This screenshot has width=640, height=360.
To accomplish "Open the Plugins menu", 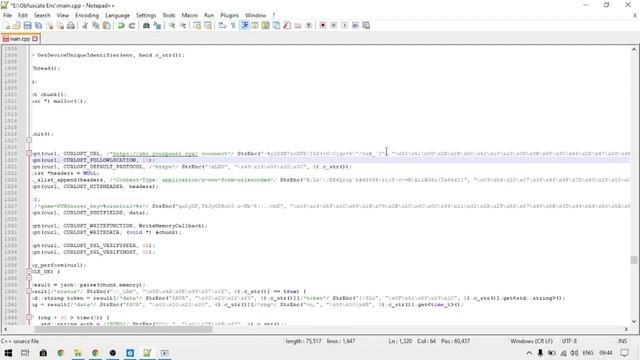I will [229, 15].
